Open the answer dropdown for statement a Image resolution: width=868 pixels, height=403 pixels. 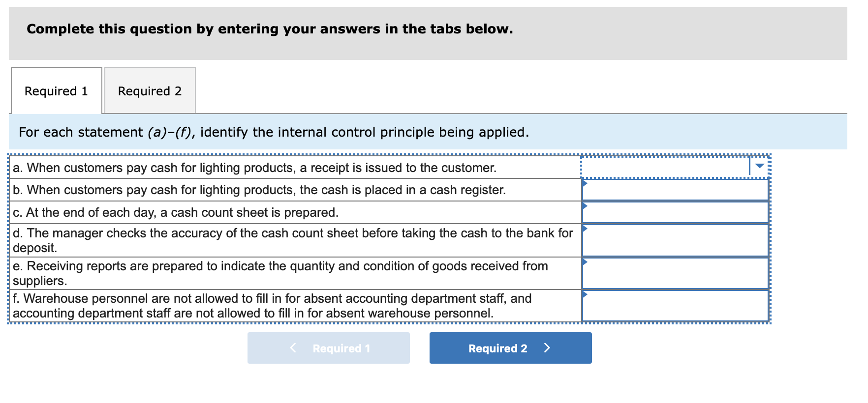tap(674, 166)
